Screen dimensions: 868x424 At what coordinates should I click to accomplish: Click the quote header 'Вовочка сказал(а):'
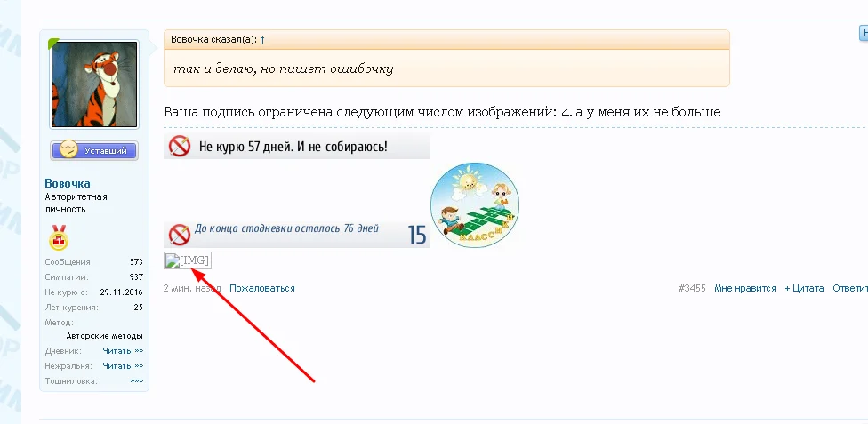213,40
